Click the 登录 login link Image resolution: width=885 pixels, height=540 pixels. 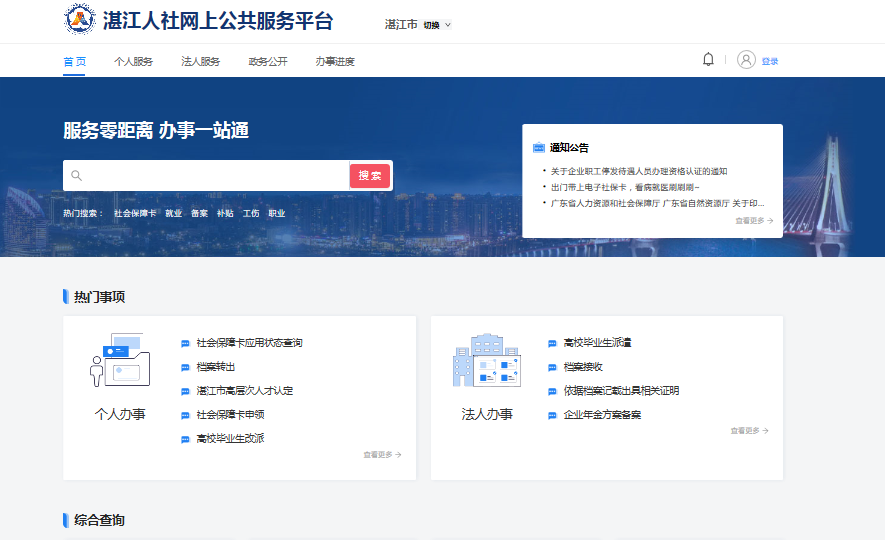coord(770,62)
